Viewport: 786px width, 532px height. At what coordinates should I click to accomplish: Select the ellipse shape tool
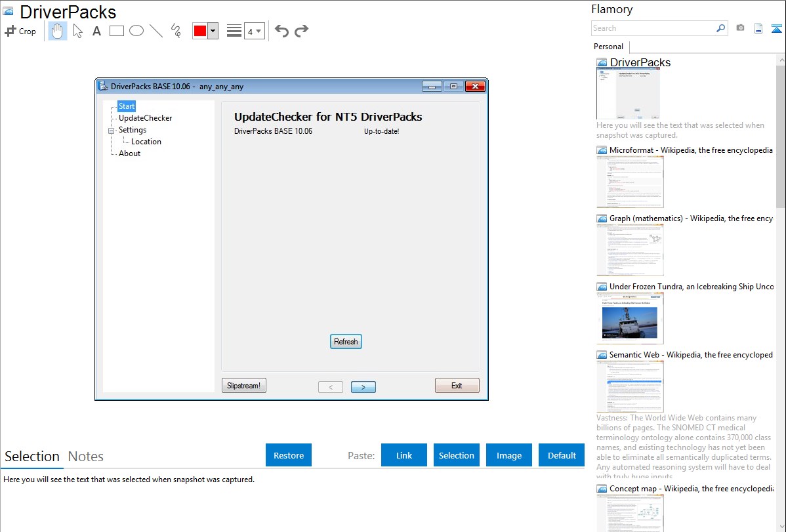point(136,31)
